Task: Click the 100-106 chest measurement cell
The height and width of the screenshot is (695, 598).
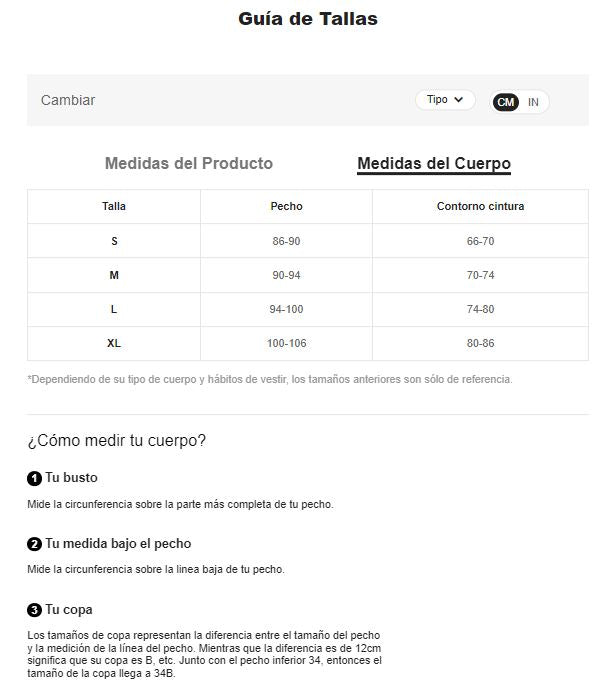Action: click(286, 343)
